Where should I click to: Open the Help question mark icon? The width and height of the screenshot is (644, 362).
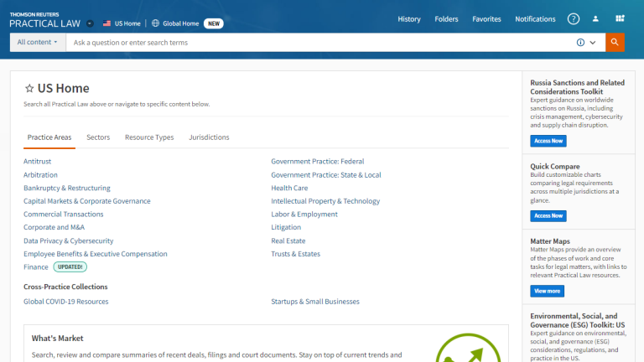[x=574, y=19]
